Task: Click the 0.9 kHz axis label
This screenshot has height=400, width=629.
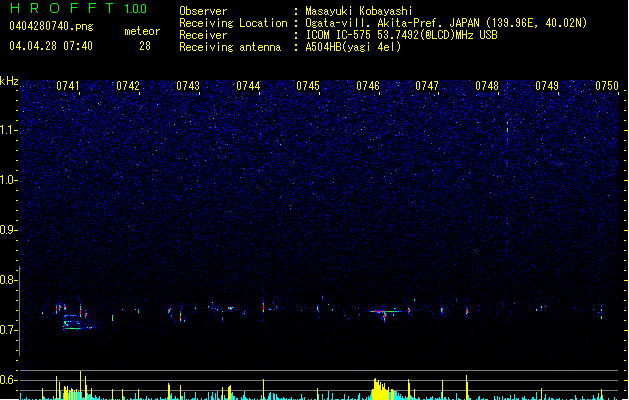Action: coord(8,230)
